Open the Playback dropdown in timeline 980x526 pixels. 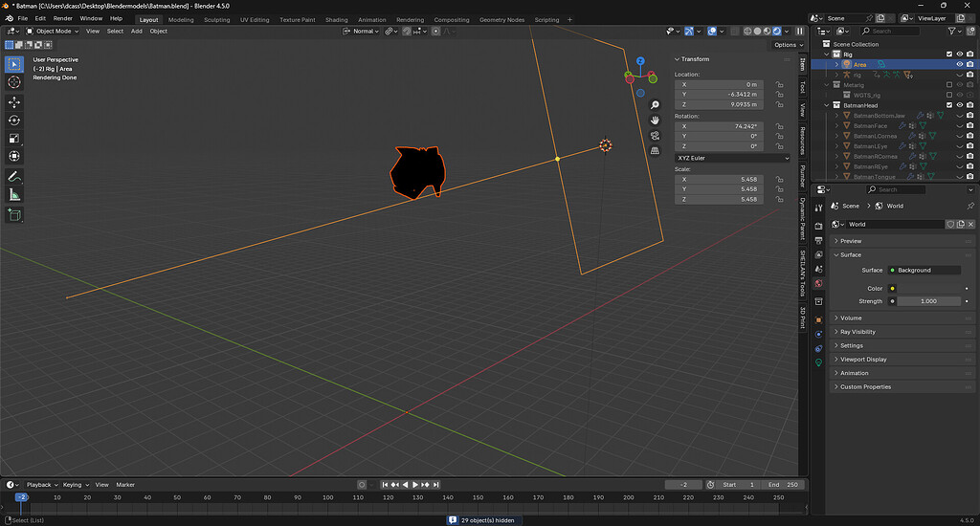point(42,485)
